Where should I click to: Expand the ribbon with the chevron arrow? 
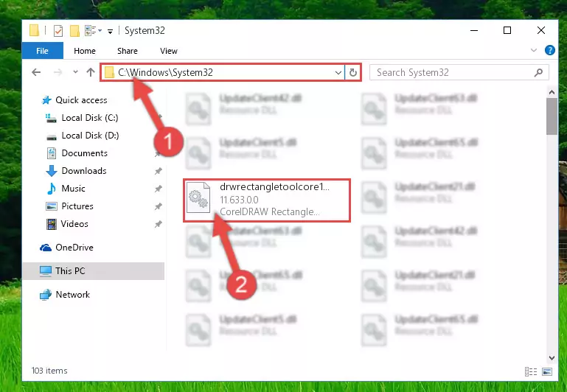(533, 50)
